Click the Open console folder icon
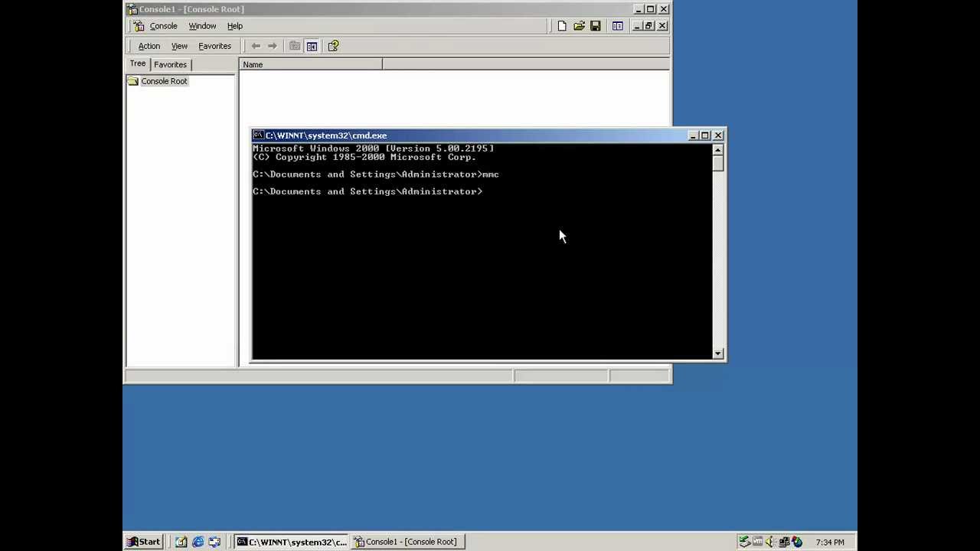 click(579, 26)
